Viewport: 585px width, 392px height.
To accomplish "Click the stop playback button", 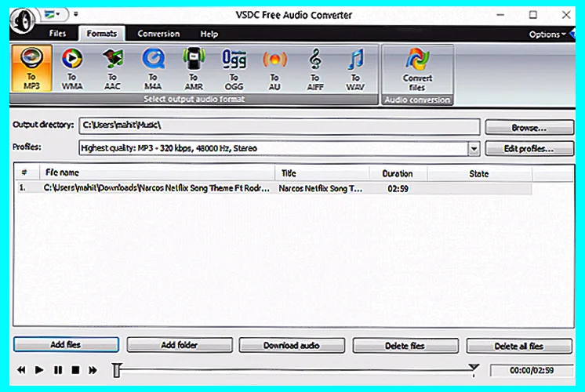I will [75, 369].
